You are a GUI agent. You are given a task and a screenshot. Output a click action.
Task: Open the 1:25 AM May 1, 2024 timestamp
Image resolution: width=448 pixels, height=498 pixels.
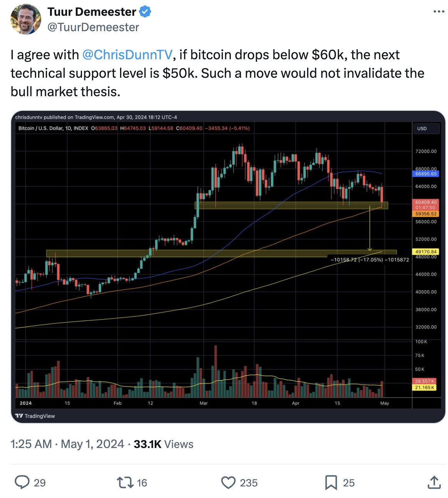[67, 444]
